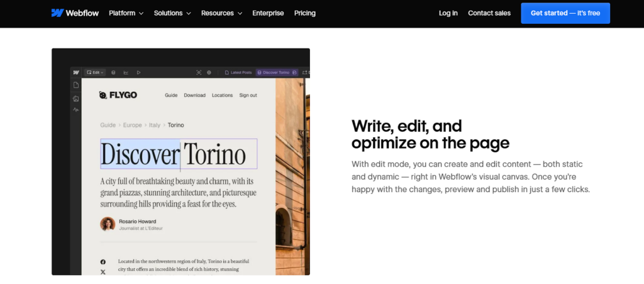
Task: Click the 'With edit mode' description paragraph
Action: 470,177
